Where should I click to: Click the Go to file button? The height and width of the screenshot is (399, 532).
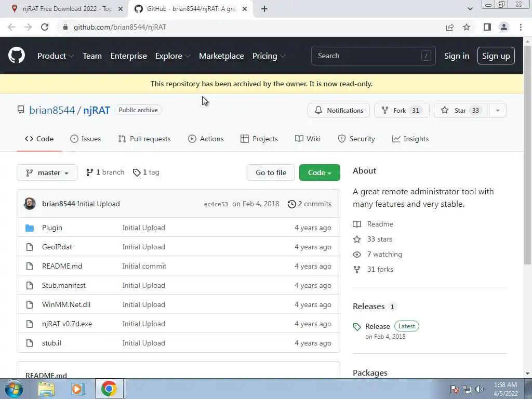pyautogui.click(x=271, y=172)
